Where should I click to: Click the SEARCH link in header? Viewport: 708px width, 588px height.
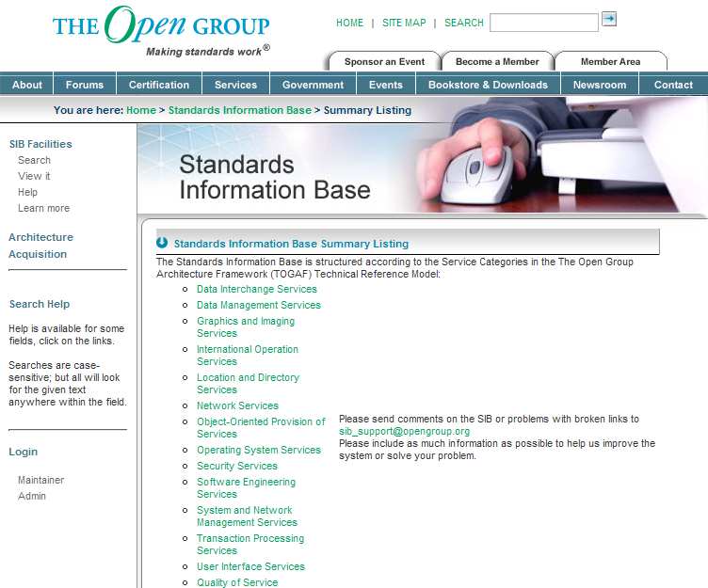464,23
